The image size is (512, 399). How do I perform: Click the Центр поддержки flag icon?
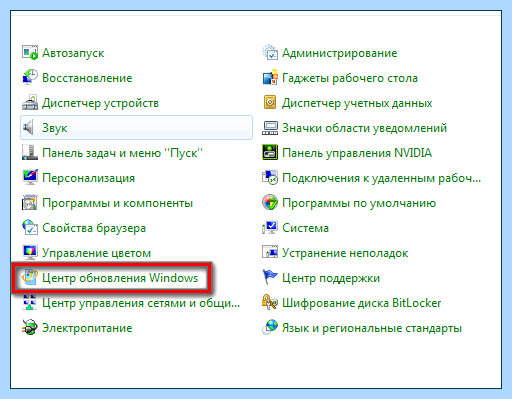pos(270,278)
